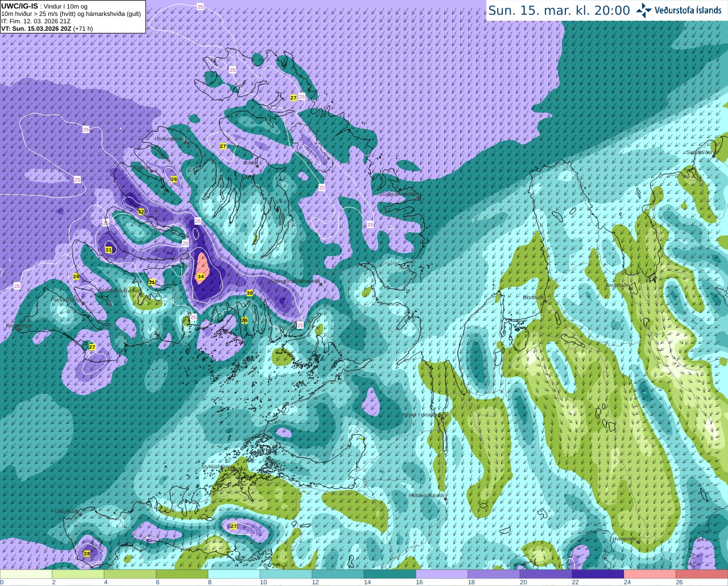Image resolution: width=728 pixels, height=586 pixels.
Task: Click the Bergstaðir station label
Action: point(618,285)
